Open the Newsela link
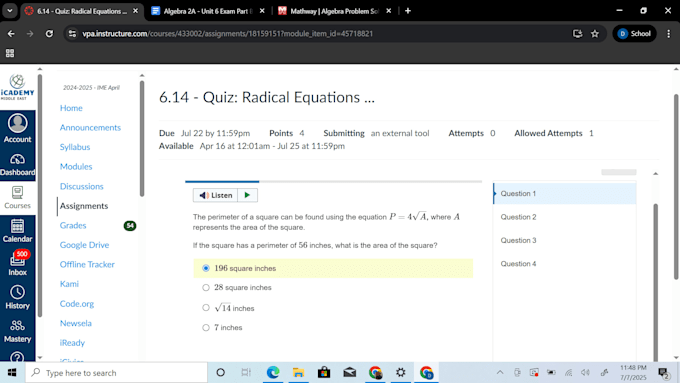680x383 pixels. [75, 323]
